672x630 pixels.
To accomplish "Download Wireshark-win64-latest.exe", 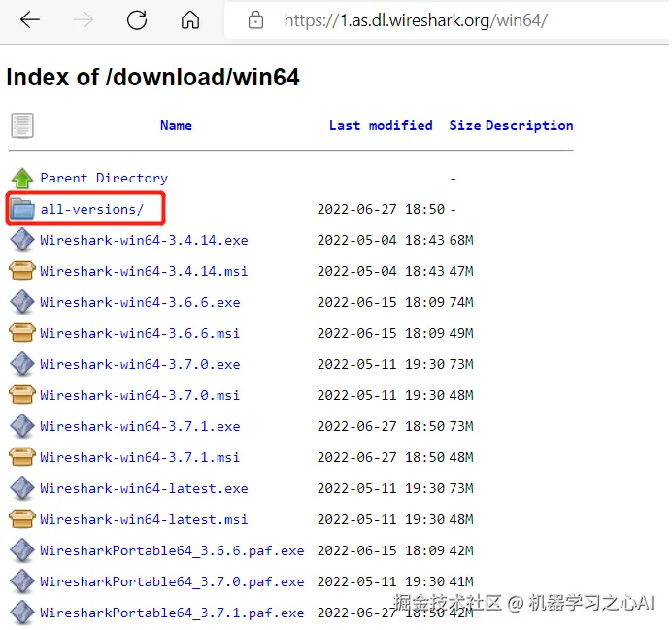I will click(144, 488).
